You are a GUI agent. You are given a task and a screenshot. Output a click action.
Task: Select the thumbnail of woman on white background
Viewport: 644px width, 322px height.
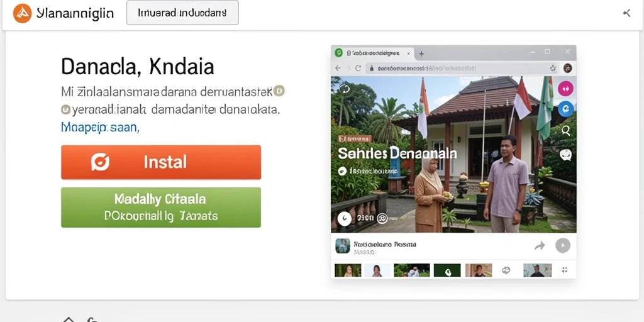click(377, 270)
